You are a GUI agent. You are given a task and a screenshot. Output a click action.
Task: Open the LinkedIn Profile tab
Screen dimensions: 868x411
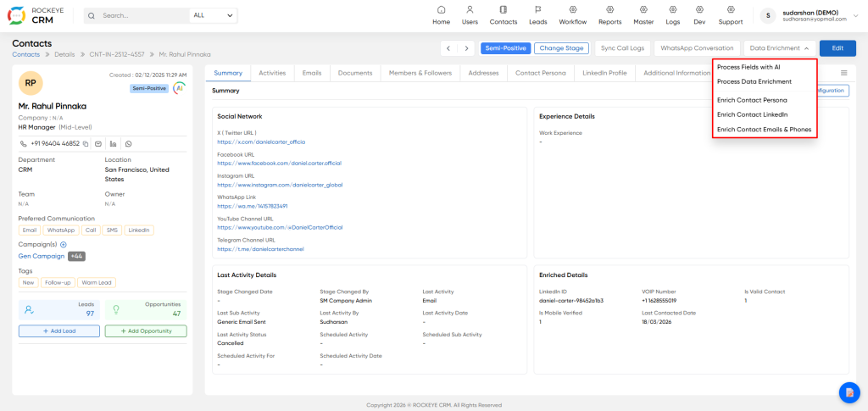point(604,73)
